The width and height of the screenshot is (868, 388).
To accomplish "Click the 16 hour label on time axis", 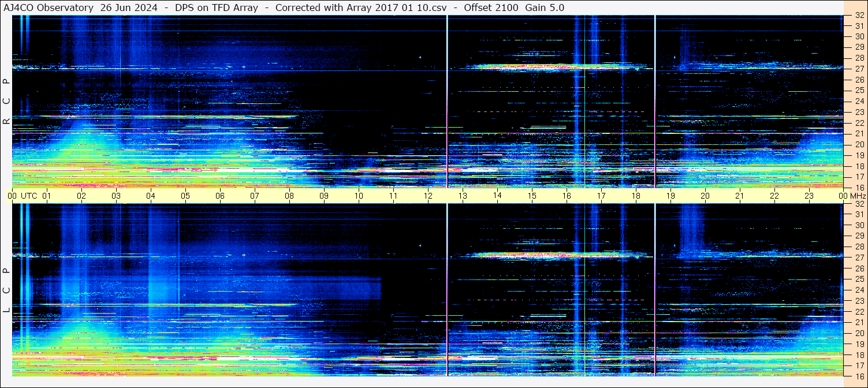I will (x=567, y=196).
